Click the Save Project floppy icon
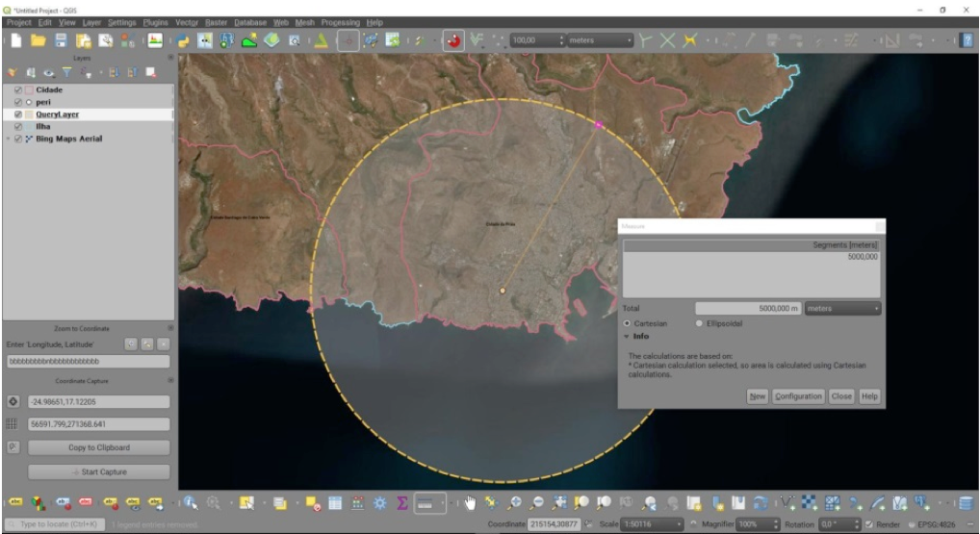 61,40
